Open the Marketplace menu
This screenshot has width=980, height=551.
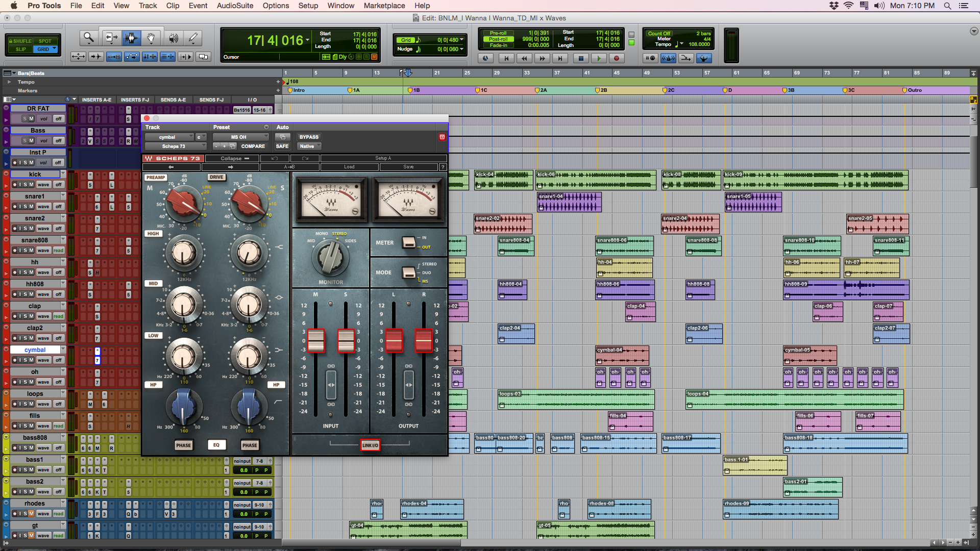pyautogui.click(x=384, y=6)
